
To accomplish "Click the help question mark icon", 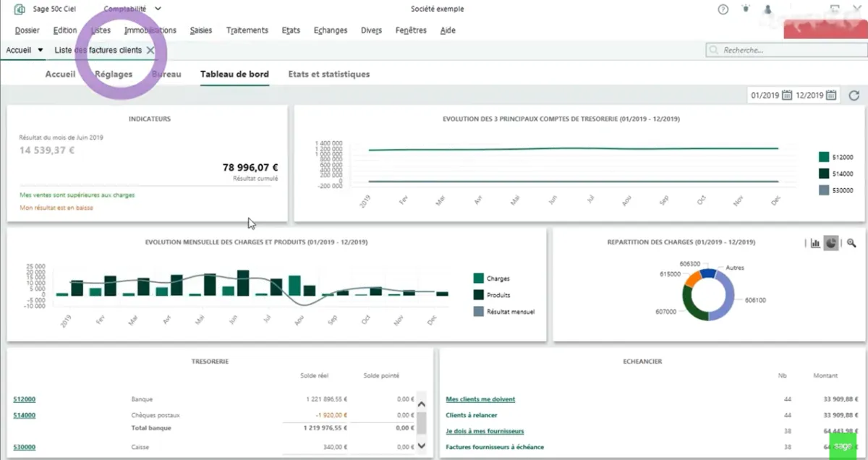I will click(x=723, y=9).
